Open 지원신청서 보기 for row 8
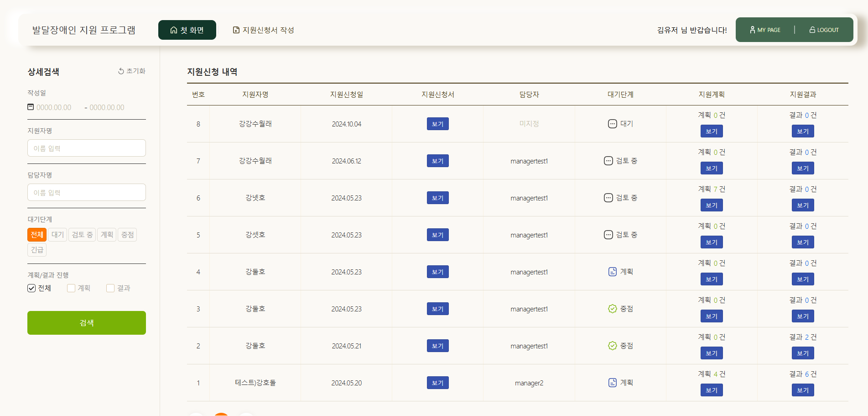Viewport: 868px width, 416px height. [x=438, y=124]
